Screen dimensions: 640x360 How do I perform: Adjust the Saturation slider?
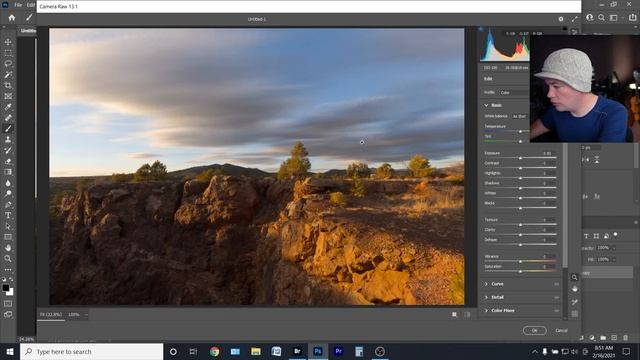tap(520, 271)
